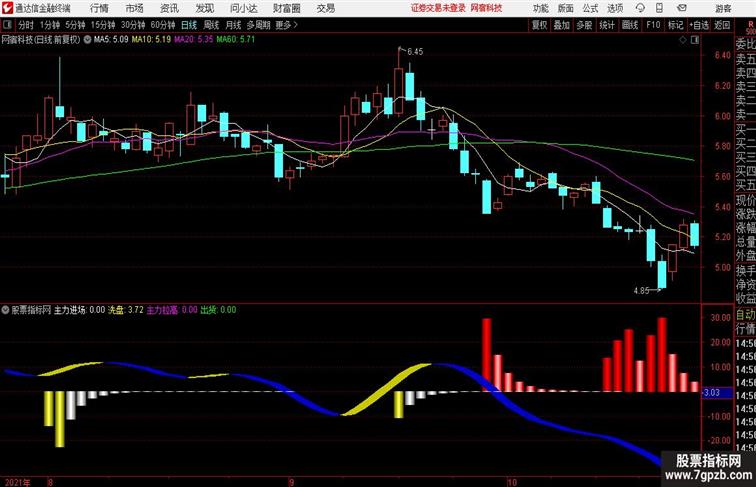The image size is (756, 487).
Task: Click the 统计 statistics button
Action: tap(607, 25)
